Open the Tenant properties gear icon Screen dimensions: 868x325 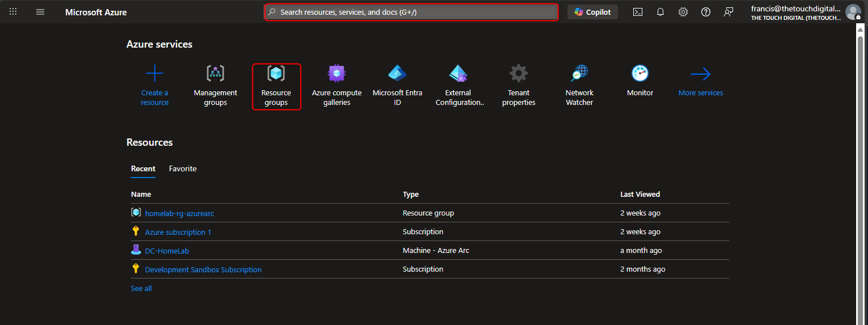click(x=519, y=73)
